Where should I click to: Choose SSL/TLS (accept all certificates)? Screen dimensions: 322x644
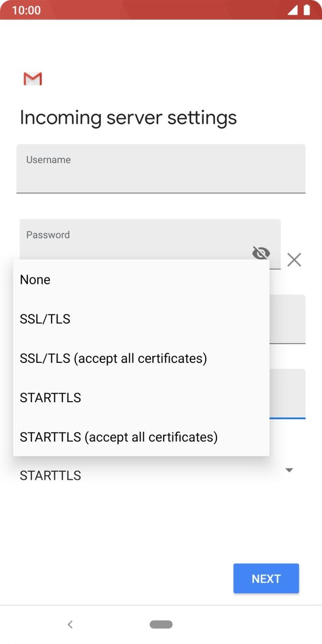tap(113, 358)
